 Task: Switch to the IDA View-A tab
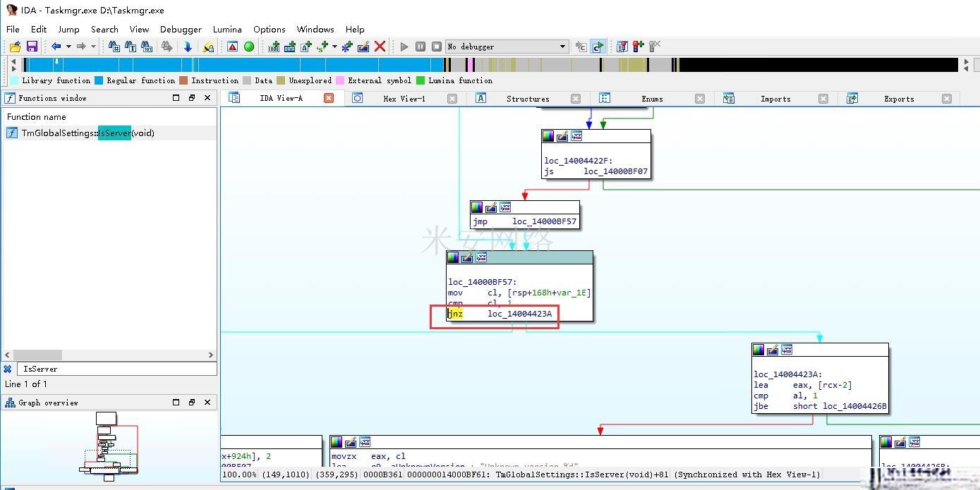281,98
